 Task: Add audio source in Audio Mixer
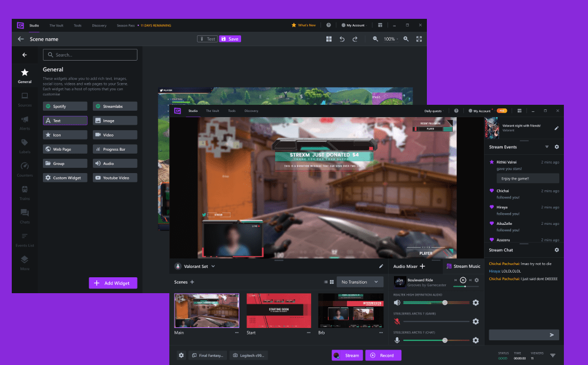(x=422, y=266)
